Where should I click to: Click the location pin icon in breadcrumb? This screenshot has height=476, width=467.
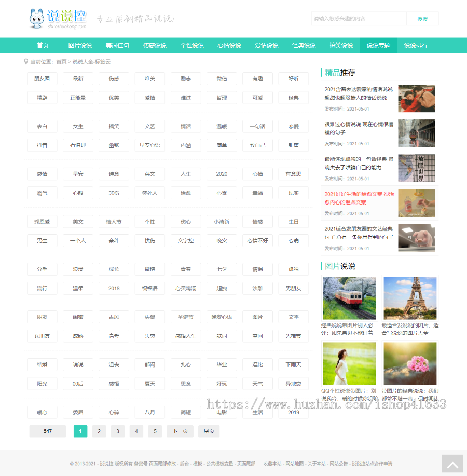(26, 62)
